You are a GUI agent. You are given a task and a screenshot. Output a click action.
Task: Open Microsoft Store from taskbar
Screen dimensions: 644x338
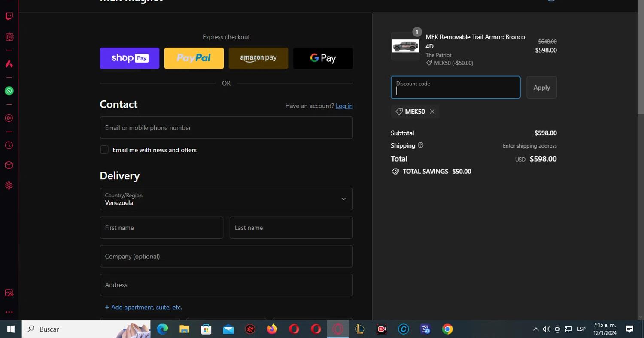pyautogui.click(x=206, y=329)
